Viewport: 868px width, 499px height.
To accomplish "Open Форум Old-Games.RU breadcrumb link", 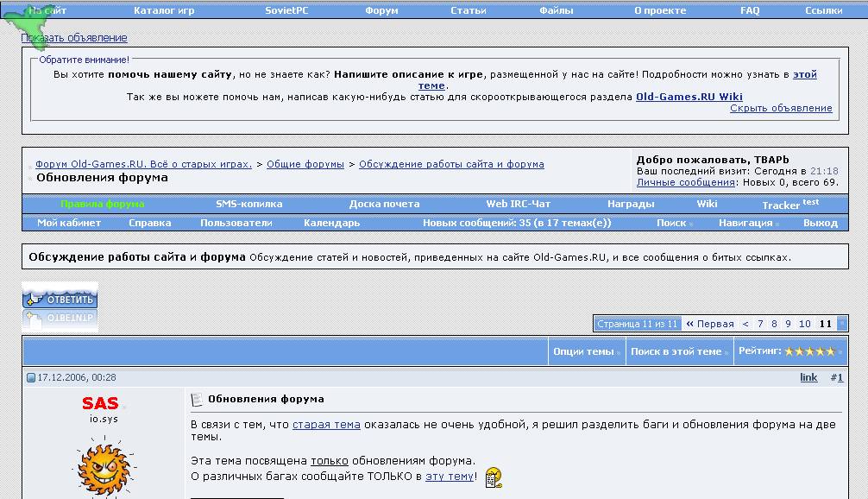I will 143,164.
